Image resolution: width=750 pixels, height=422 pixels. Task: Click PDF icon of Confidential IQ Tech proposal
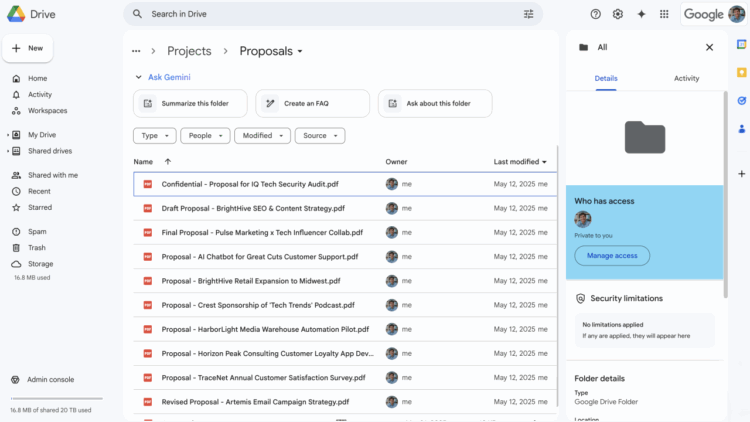[148, 184]
